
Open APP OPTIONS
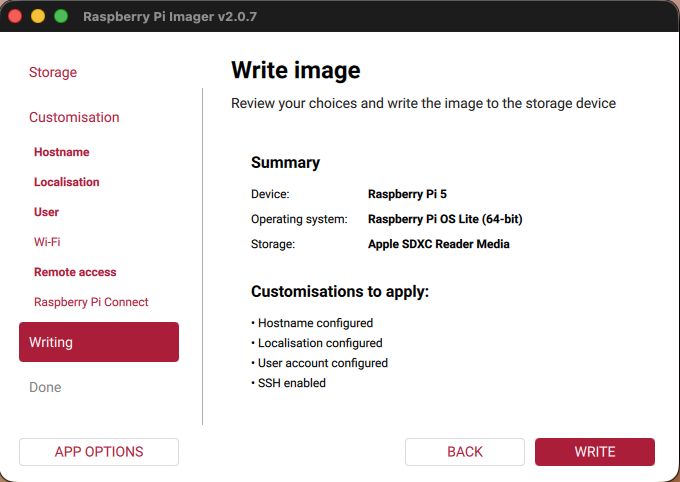click(99, 452)
